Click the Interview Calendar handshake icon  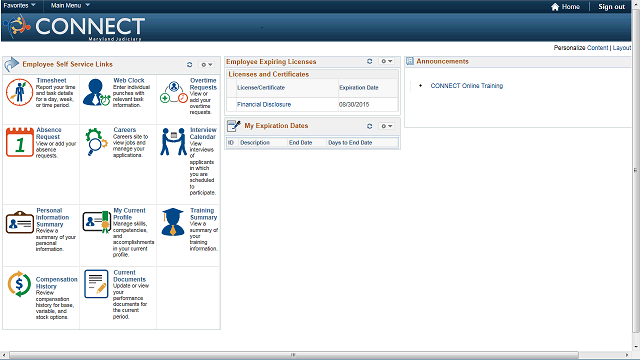point(173,142)
